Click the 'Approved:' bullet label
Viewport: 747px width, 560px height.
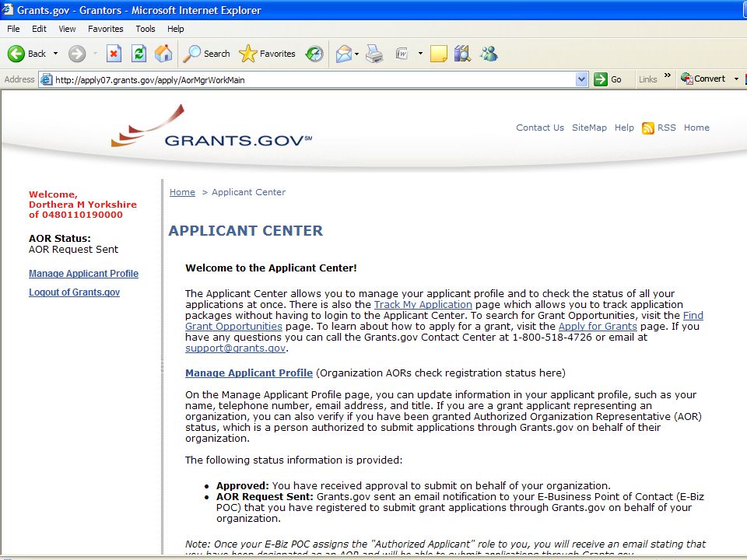tap(243, 485)
